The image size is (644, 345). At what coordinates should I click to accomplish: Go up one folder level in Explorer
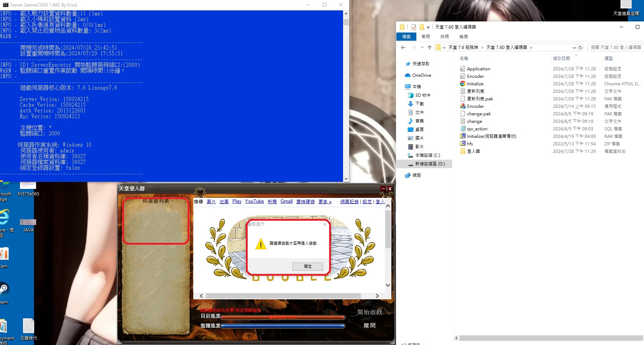coord(430,47)
